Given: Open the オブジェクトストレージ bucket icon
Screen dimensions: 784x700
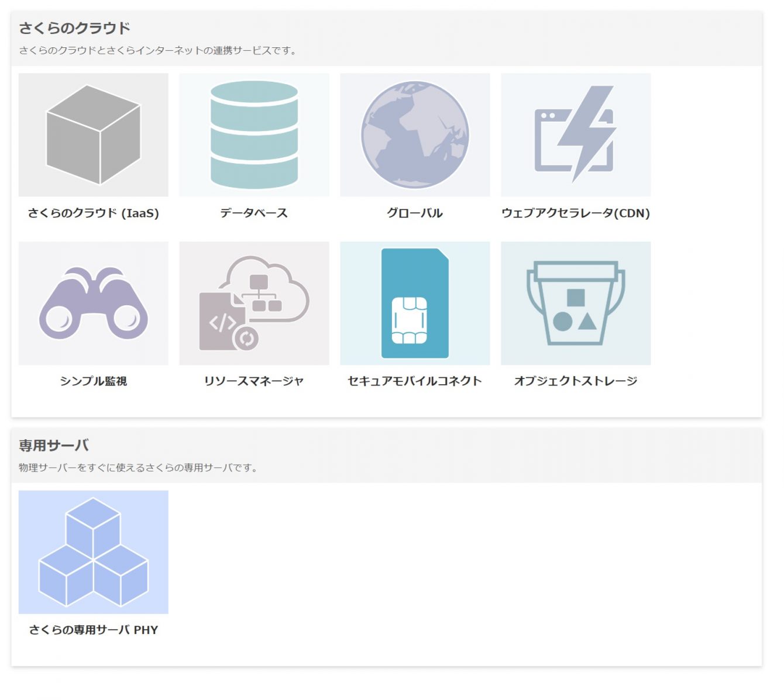Looking at the screenshot, I should click(575, 303).
